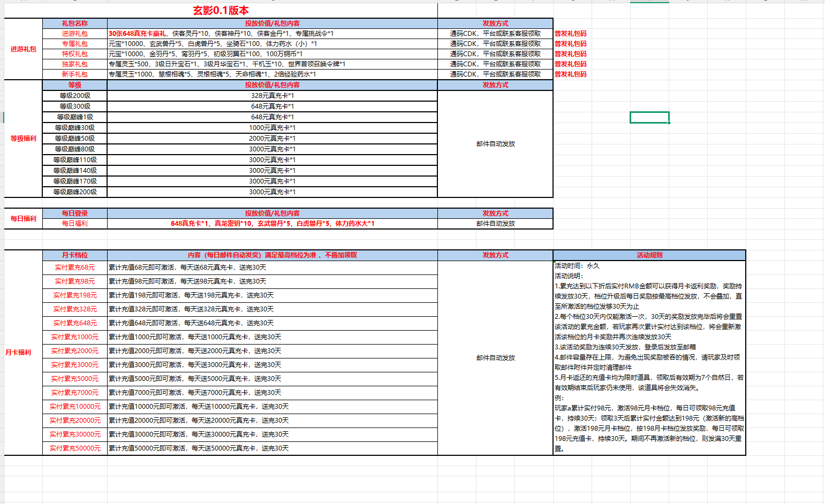The width and height of the screenshot is (825, 504).
Task: Click the reward cell for 等级巅峰50级
Action: (x=272, y=139)
